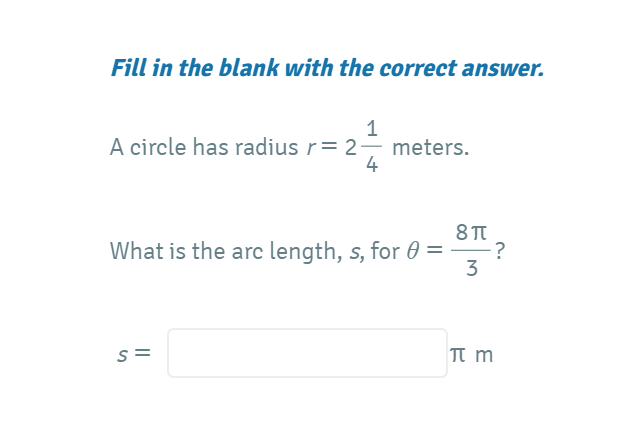Click the denominator 3 of the angle
Viewport: 638px width, 441px height.
pyautogui.click(x=472, y=268)
